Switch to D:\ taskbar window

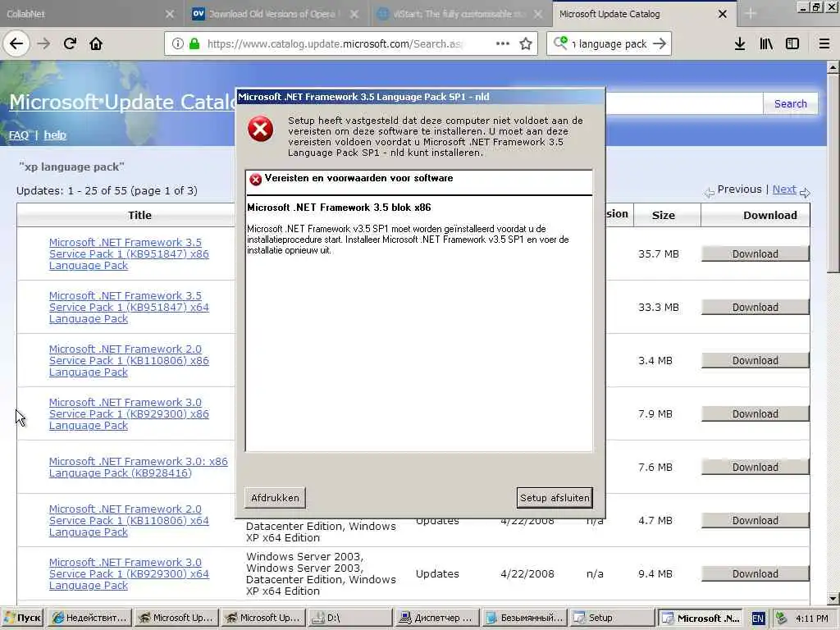pos(350,618)
